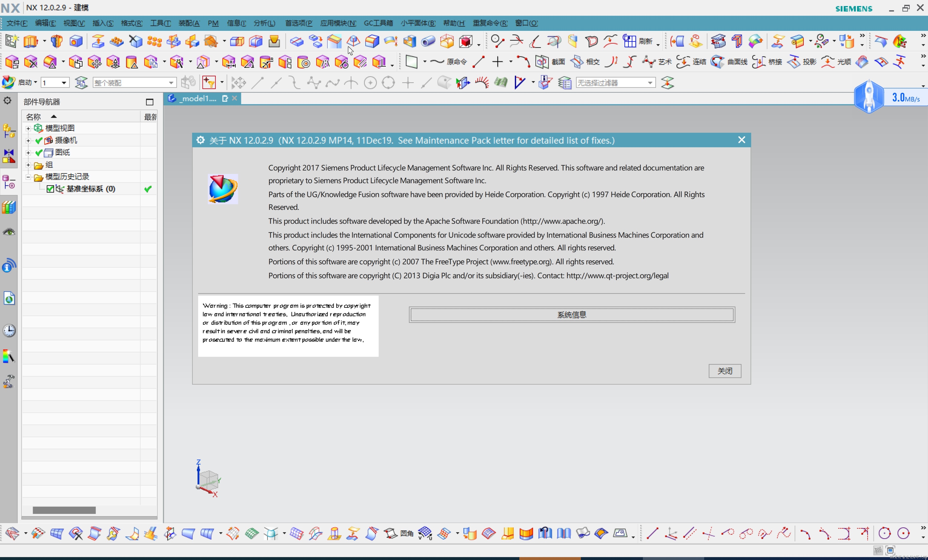Open the GC工具箱 menu
This screenshot has width=928, height=560.
click(x=378, y=23)
